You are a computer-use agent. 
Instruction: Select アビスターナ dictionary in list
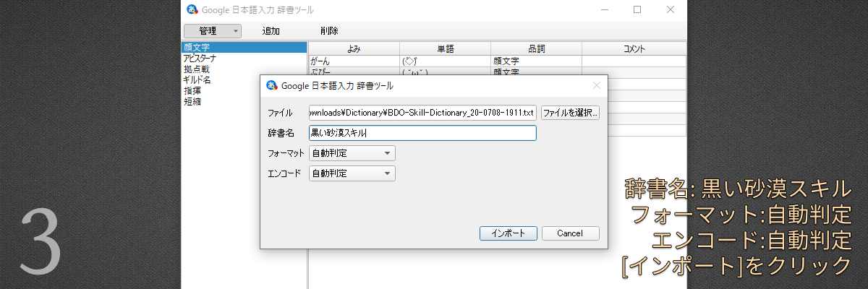pyautogui.click(x=200, y=59)
